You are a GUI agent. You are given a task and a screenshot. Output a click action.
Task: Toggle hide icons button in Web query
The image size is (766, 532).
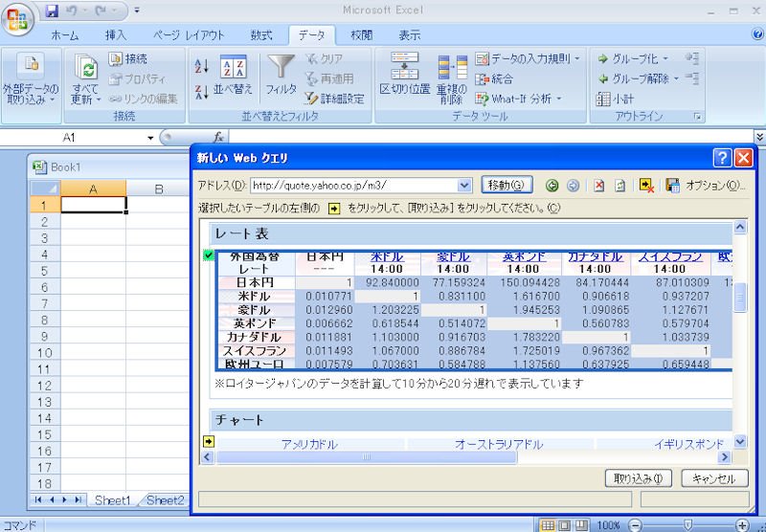point(646,186)
